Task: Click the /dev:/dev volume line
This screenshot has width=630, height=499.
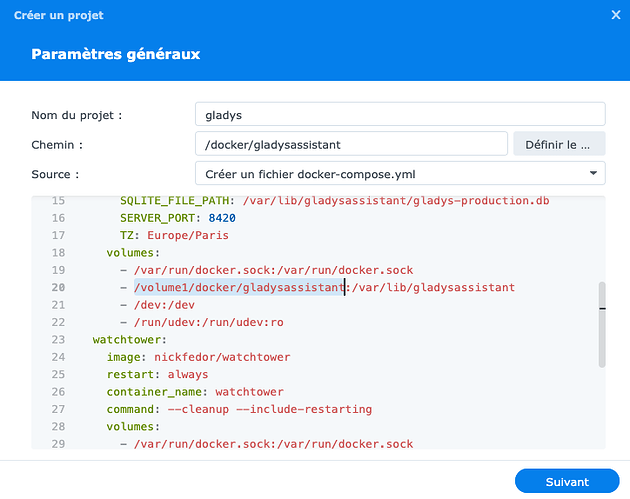Action: point(164,305)
